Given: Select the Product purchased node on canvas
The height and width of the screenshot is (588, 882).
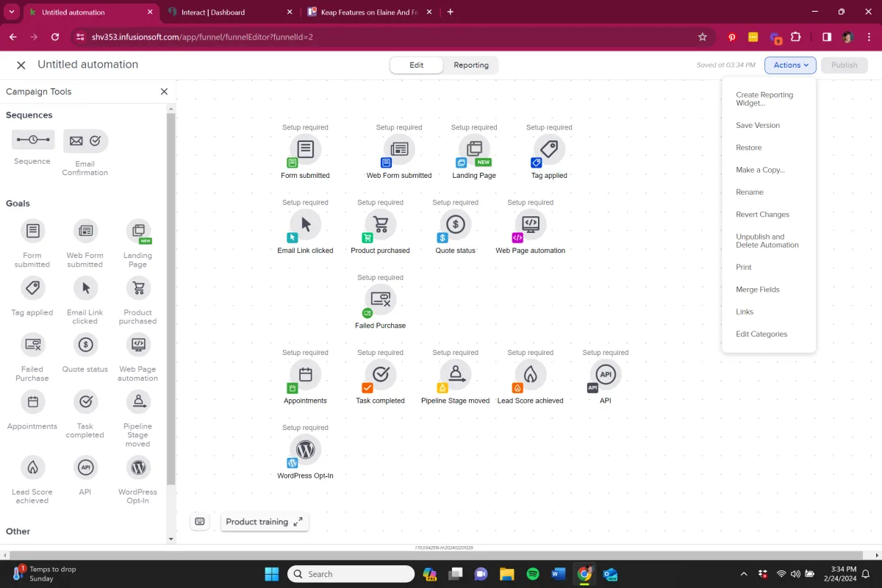Looking at the screenshot, I should pyautogui.click(x=380, y=225).
